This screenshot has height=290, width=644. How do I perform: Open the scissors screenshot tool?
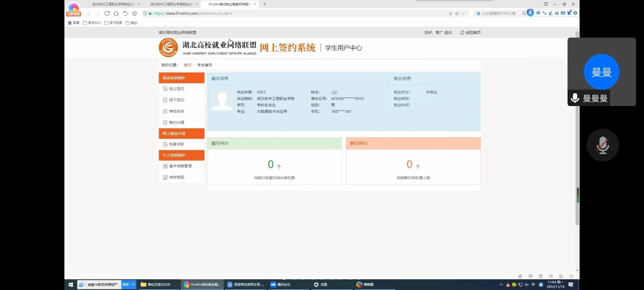[x=557, y=13]
